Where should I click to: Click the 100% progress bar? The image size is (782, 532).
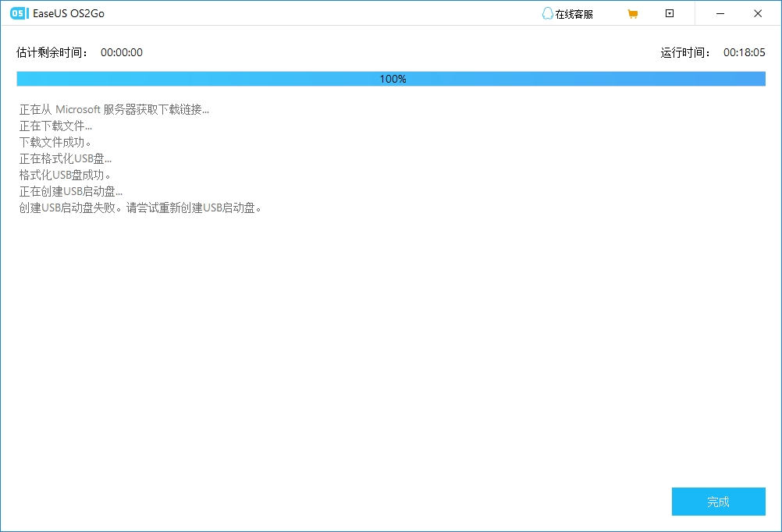(x=391, y=79)
